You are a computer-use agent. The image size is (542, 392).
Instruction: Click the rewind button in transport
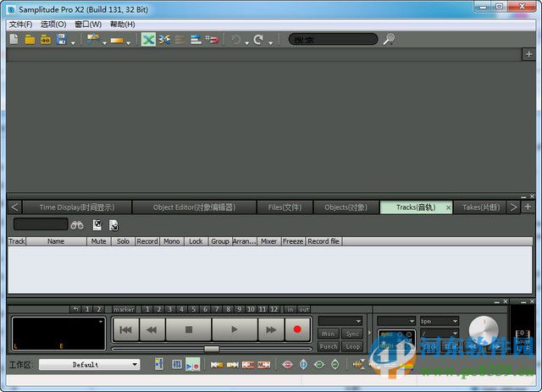click(151, 329)
